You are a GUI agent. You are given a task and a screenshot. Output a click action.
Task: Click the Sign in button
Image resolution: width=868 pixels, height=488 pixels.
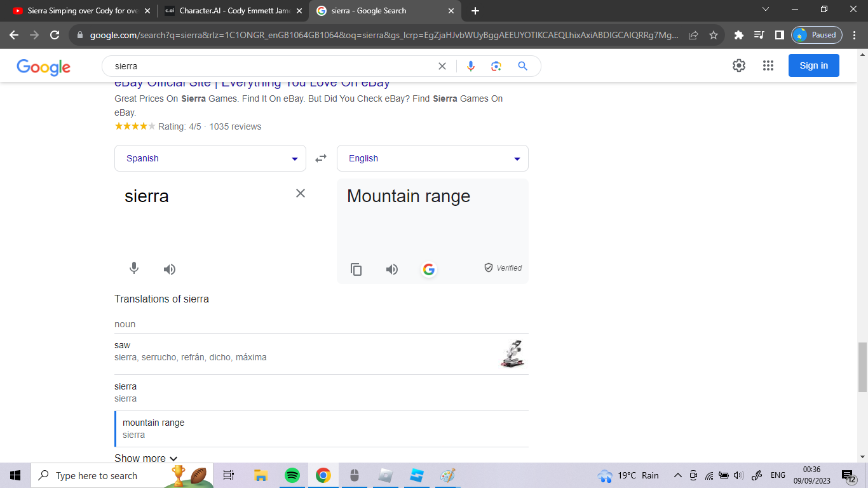pos(813,65)
